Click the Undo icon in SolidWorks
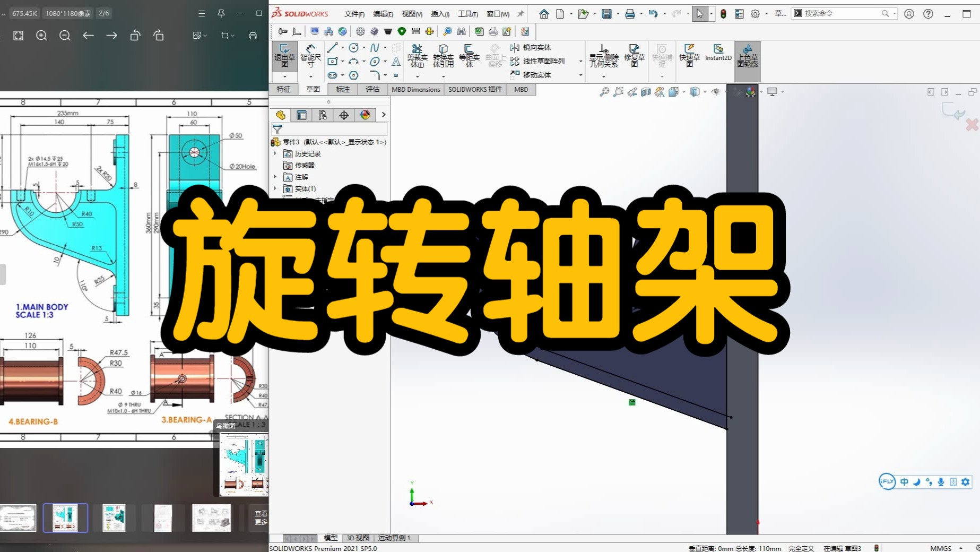 click(x=653, y=14)
